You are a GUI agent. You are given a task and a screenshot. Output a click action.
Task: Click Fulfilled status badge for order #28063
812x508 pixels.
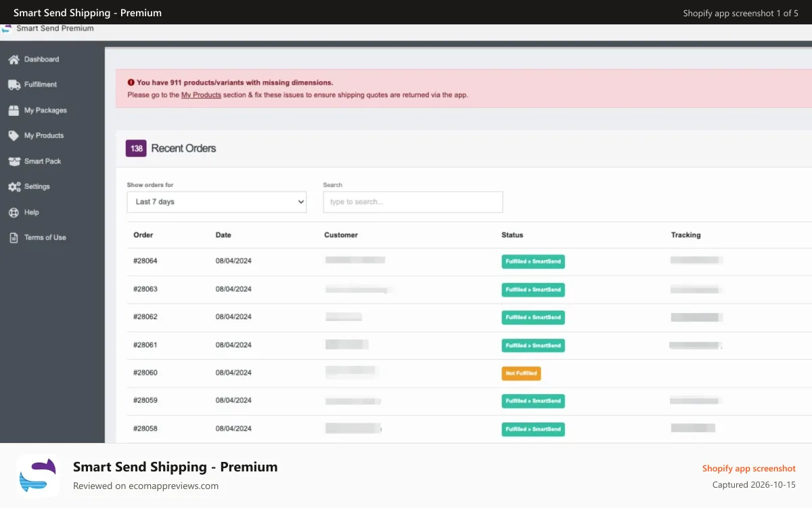tap(533, 290)
